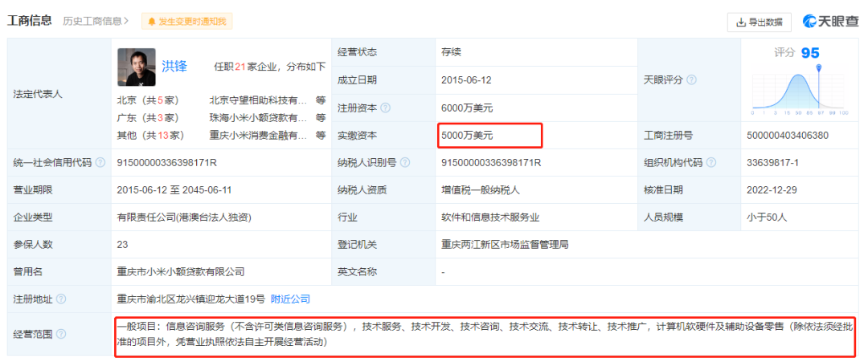Select 人员规模 value 小于50人
Image resolution: width=868 pixels, height=362 pixels.
[767, 218]
